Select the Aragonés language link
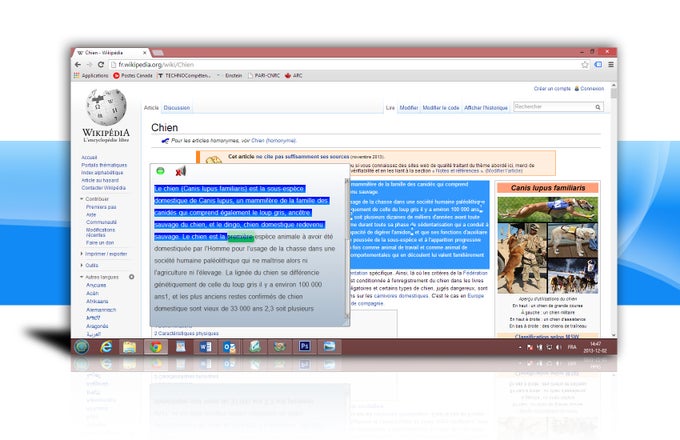 point(97,326)
